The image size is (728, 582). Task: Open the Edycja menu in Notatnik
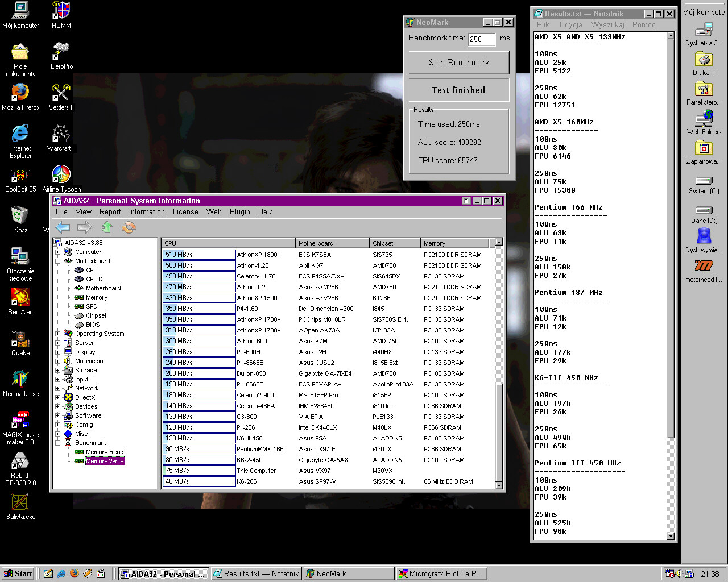570,24
